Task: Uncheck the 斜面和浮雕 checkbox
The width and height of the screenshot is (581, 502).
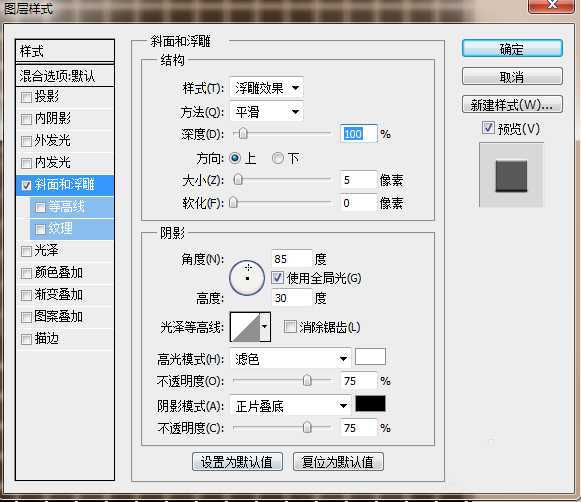Action: [x=26, y=185]
